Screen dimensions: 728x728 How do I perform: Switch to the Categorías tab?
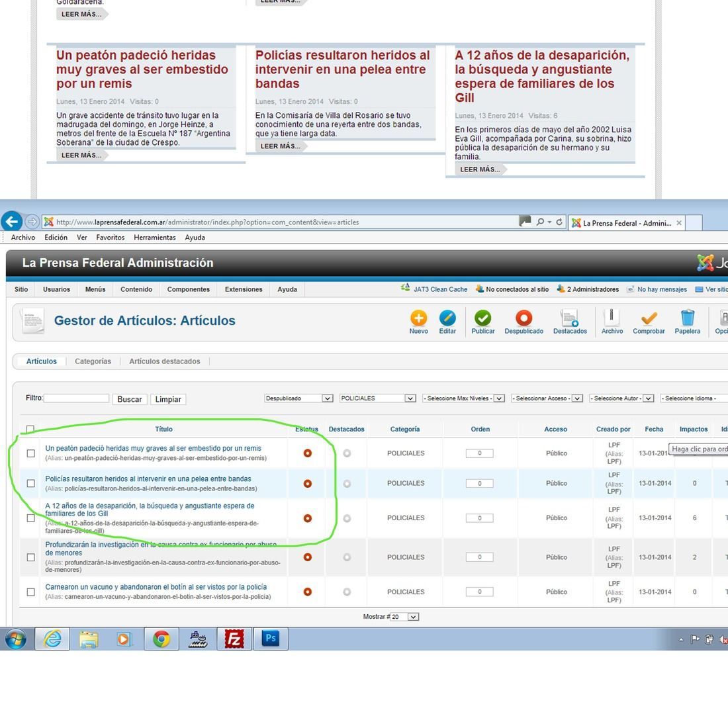(93, 361)
